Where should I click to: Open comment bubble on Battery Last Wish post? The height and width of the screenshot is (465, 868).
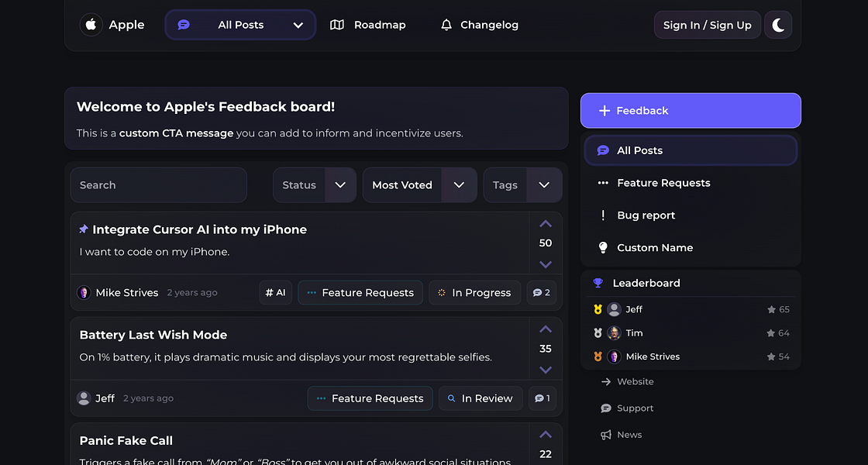click(x=542, y=398)
